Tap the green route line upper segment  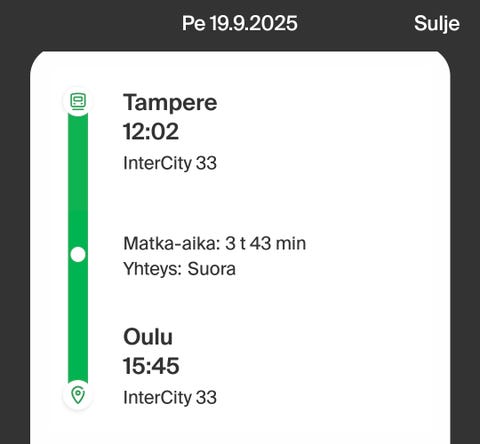[x=78, y=180]
